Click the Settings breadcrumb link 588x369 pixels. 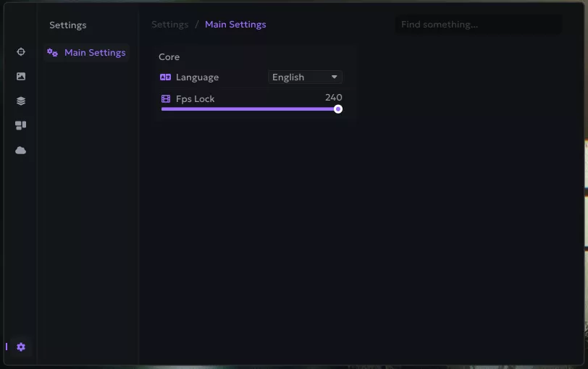[169, 25]
